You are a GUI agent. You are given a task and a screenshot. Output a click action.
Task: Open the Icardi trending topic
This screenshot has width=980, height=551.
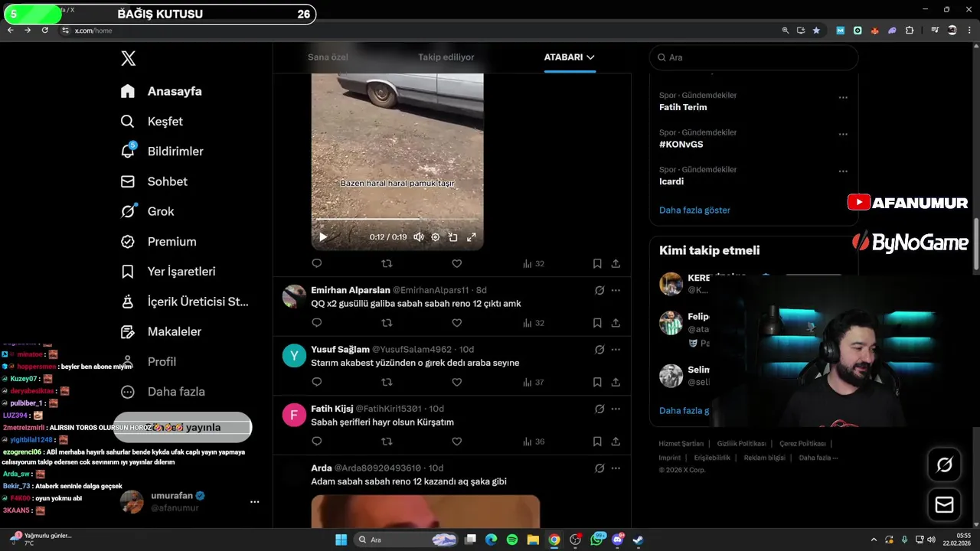click(671, 181)
